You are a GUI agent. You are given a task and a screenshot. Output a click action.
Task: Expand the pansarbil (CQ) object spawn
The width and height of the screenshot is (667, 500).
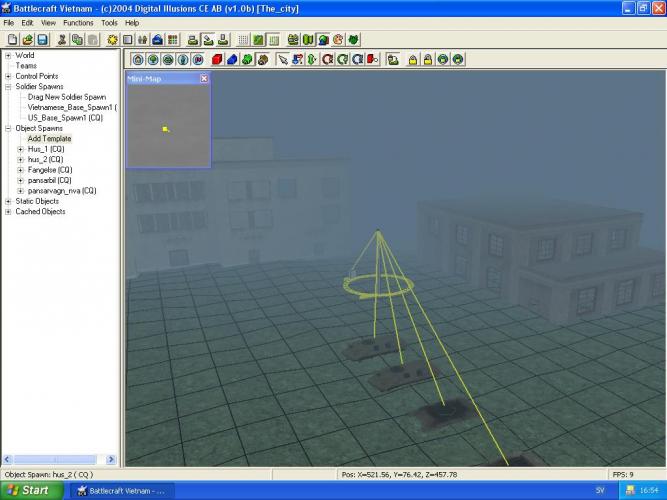[21, 180]
